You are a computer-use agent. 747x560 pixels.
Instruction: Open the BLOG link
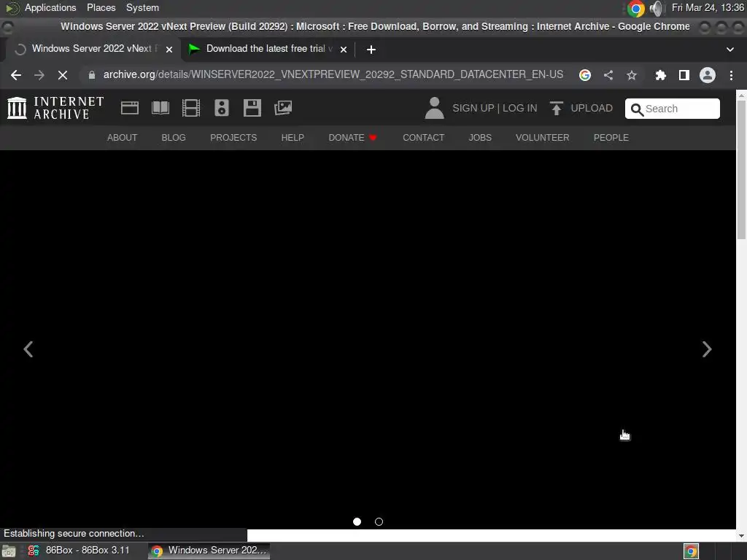point(174,138)
